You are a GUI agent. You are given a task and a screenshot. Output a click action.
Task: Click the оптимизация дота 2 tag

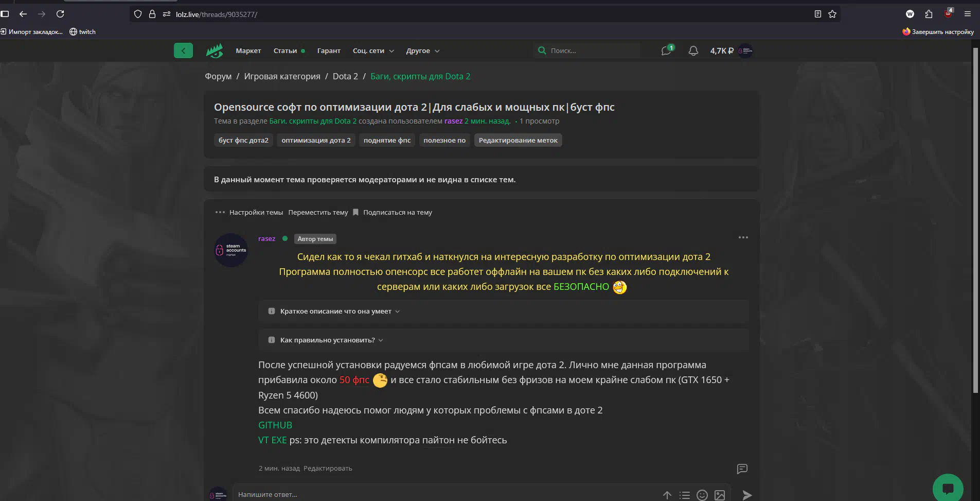pyautogui.click(x=316, y=140)
